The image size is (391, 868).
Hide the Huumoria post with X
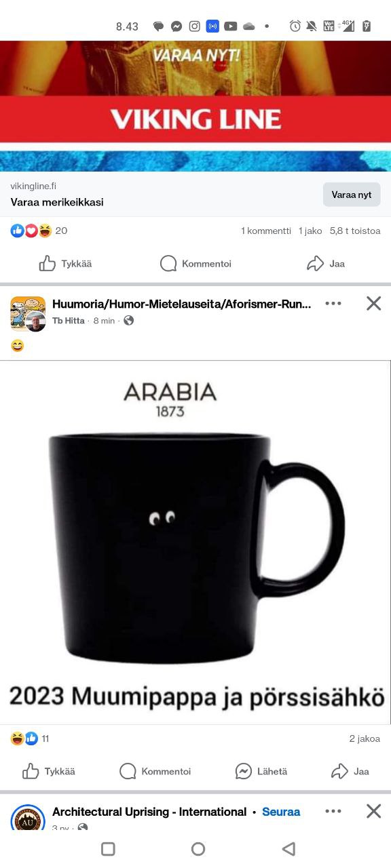click(374, 303)
